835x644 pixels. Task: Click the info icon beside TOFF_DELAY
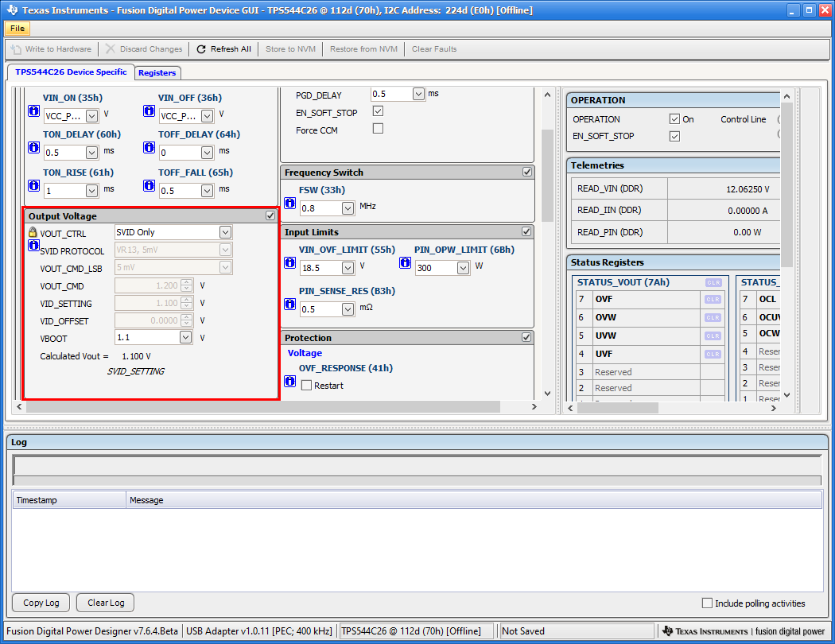click(x=149, y=148)
